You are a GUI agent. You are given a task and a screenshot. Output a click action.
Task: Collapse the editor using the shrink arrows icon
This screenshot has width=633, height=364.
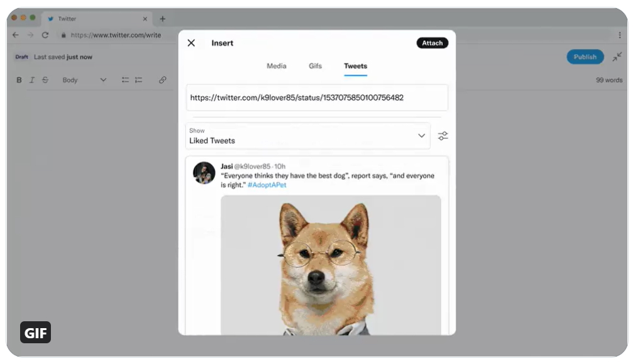[617, 57]
